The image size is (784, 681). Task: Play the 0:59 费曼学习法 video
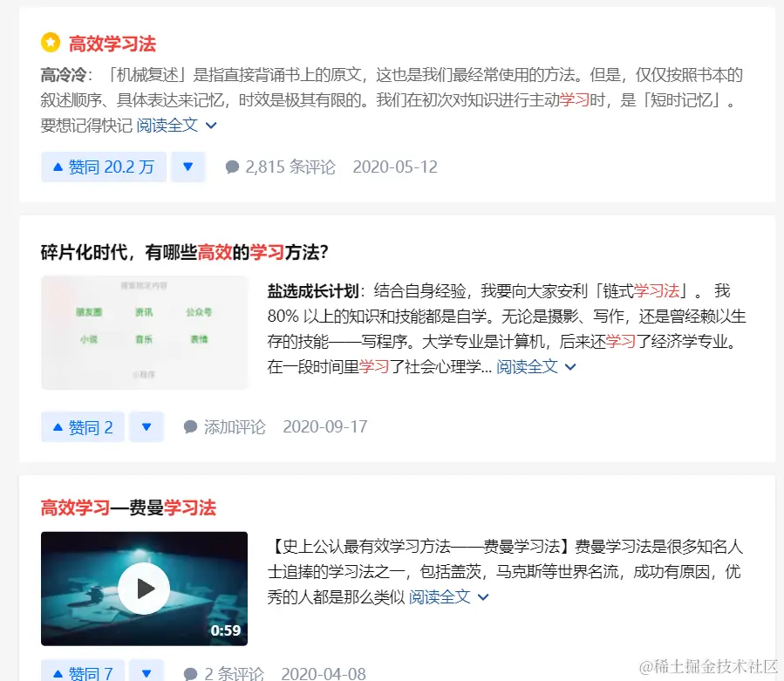point(144,589)
